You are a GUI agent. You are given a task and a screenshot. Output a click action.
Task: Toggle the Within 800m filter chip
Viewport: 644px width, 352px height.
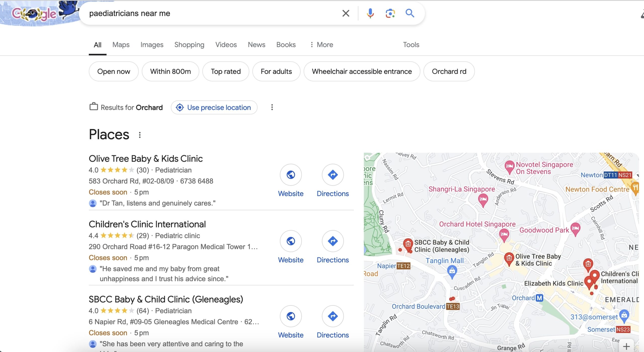(171, 72)
